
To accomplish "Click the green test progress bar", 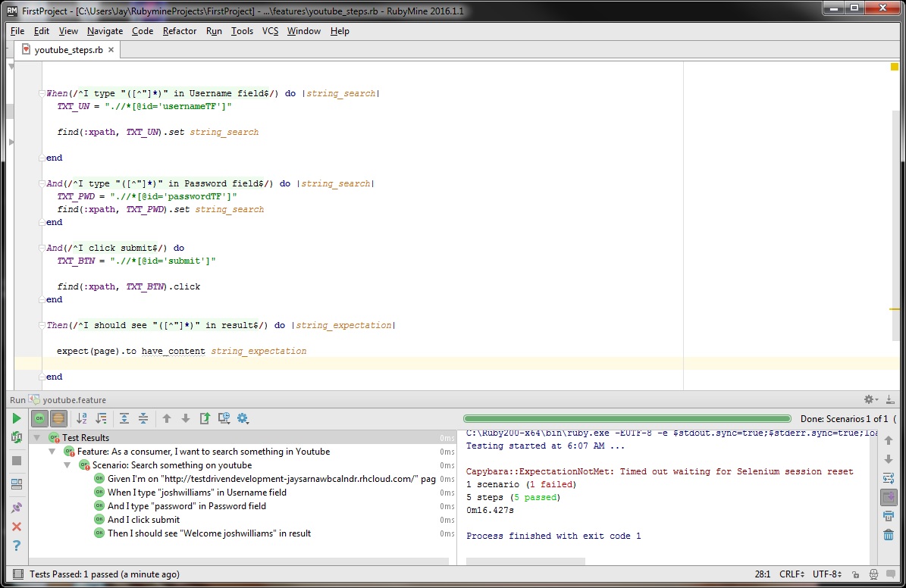I will (626, 418).
